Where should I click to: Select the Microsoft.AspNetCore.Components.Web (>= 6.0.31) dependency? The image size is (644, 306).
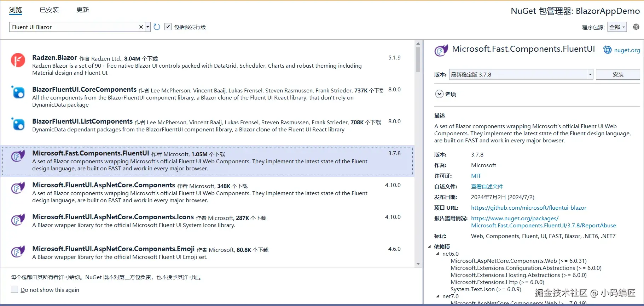(518, 261)
